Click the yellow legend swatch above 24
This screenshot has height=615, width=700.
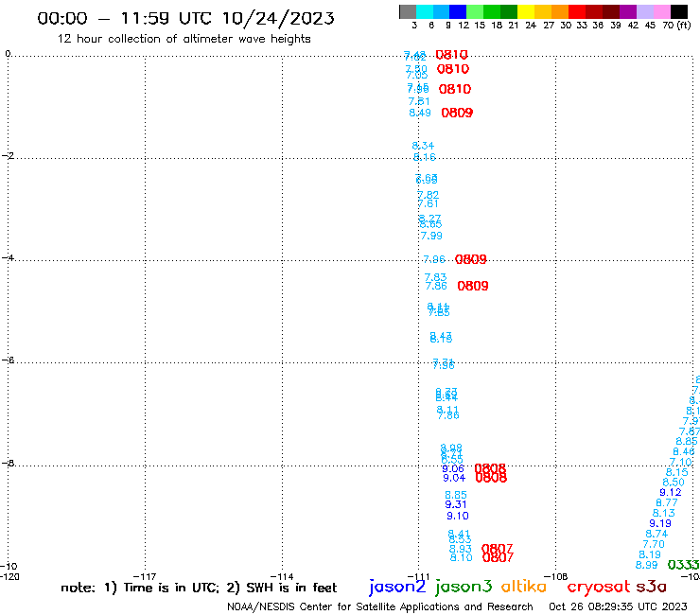coord(526,11)
